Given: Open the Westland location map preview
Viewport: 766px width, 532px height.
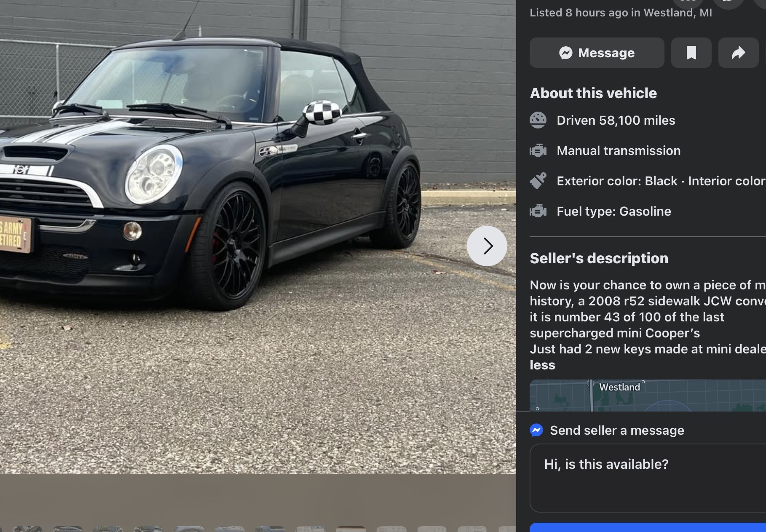Looking at the screenshot, I should point(648,395).
